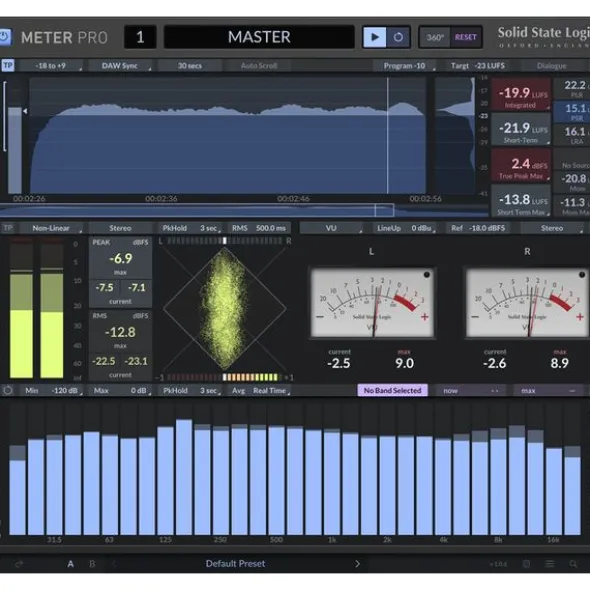Click the L VU meter peak LED dot
The width and height of the screenshot is (590, 591).
[x=427, y=275]
